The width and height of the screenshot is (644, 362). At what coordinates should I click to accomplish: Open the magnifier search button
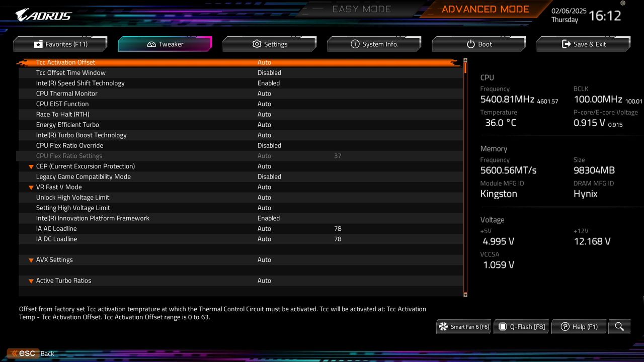(x=619, y=327)
